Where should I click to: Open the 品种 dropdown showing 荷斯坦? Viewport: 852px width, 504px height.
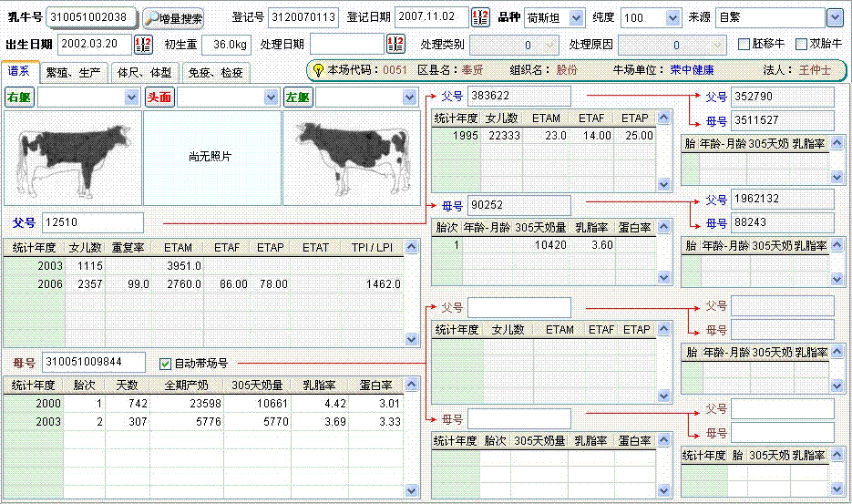coord(576,17)
